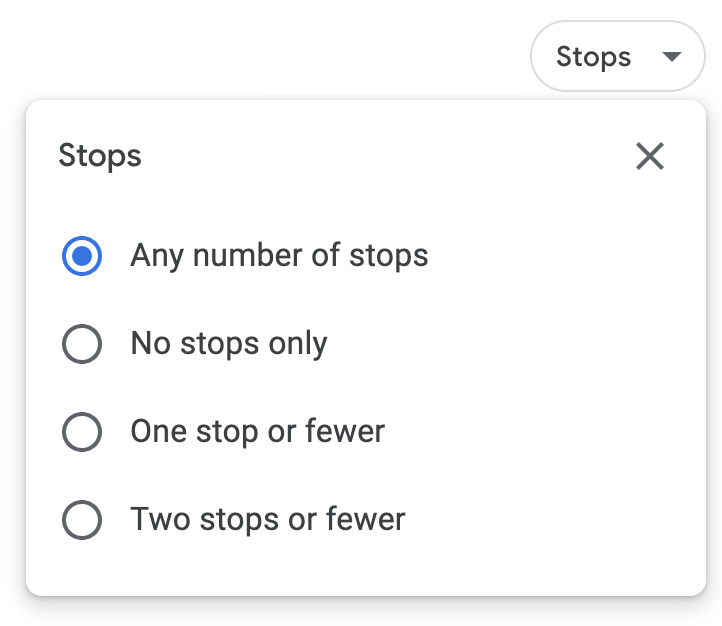Image resolution: width=722 pixels, height=626 pixels.
Task: Choose the 'No stops only' radio button
Action: (82, 345)
